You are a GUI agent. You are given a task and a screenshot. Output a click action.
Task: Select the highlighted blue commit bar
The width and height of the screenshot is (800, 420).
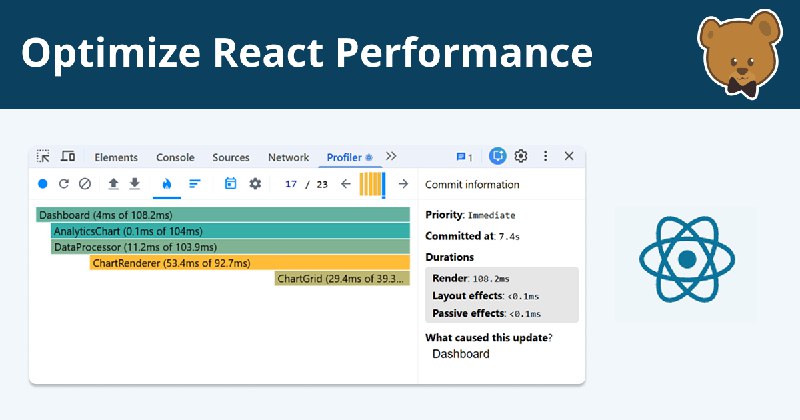[x=383, y=185]
